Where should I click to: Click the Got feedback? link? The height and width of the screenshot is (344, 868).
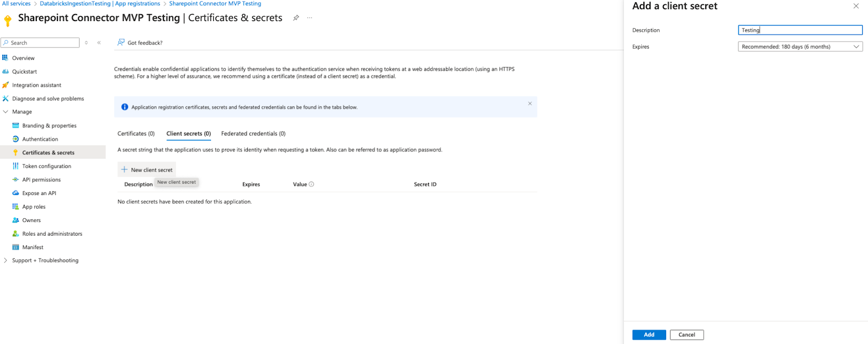(x=145, y=43)
